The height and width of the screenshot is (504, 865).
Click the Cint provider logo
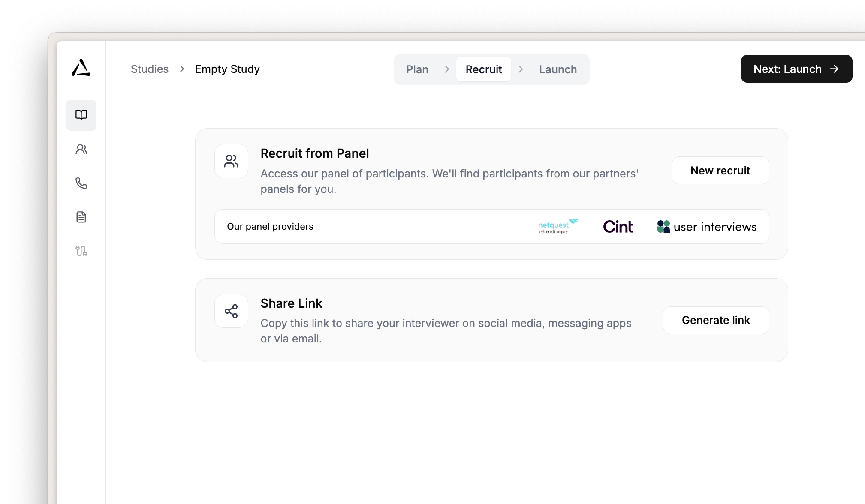coord(618,227)
